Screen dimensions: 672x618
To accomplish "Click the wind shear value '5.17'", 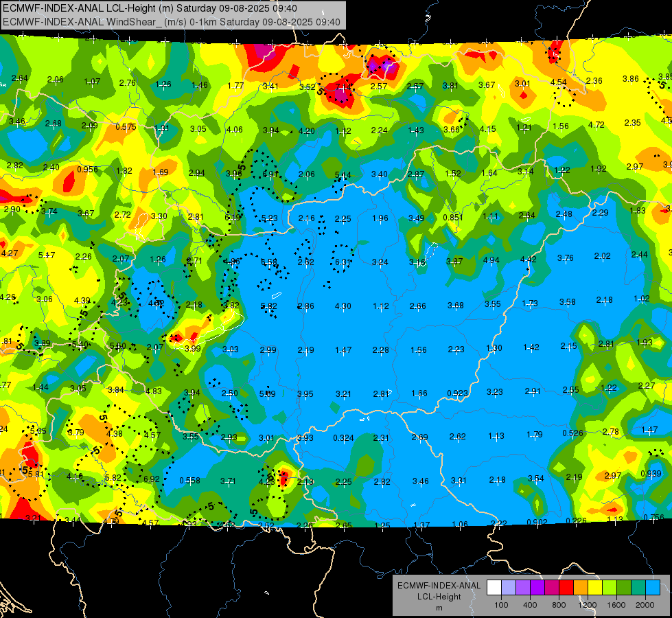I will click(x=47, y=255).
